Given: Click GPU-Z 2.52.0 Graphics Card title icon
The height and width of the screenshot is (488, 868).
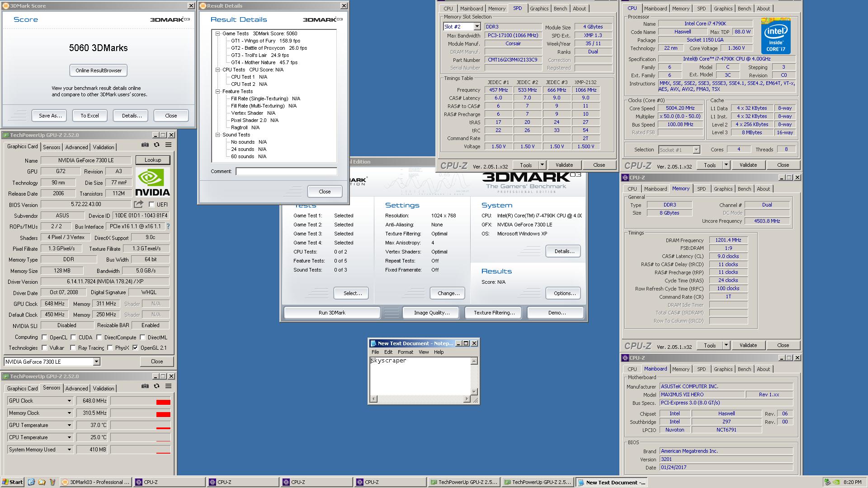Looking at the screenshot, I should pyautogui.click(x=6, y=135).
